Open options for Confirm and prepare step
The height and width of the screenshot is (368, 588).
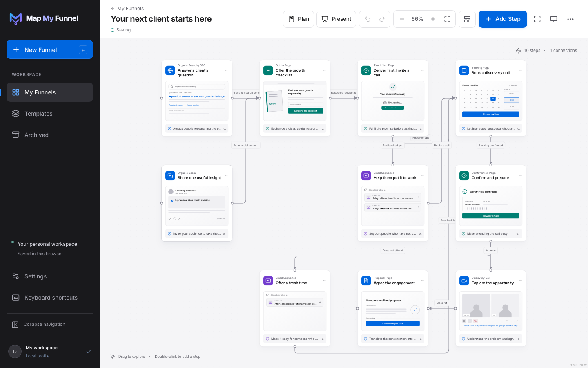point(521,175)
